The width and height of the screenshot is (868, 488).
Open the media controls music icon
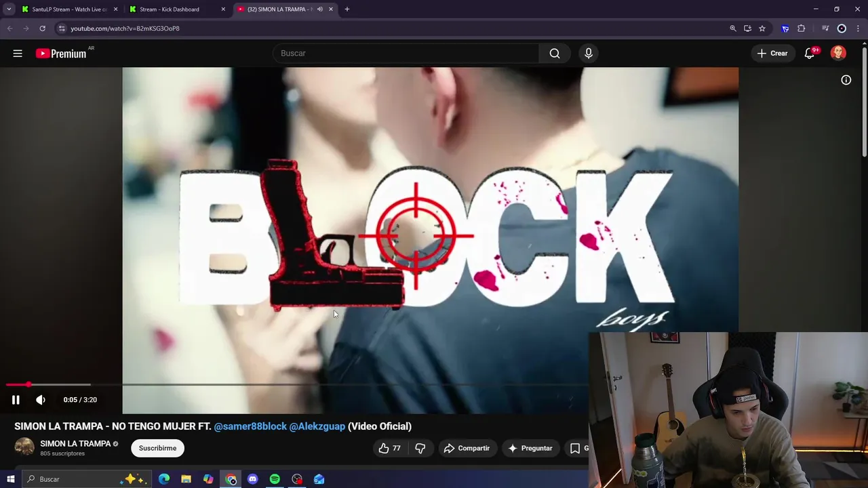click(x=825, y=28)
